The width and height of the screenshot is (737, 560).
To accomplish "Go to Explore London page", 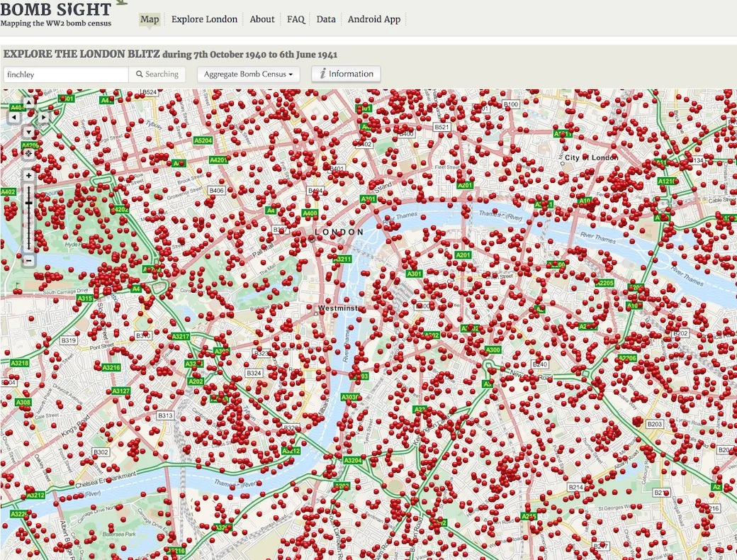I will pos(204,19).
